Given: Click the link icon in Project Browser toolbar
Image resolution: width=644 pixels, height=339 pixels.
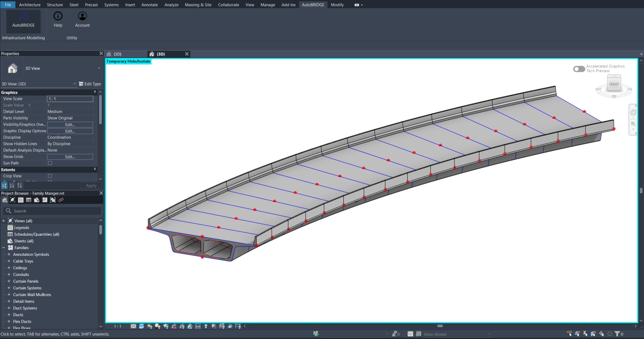Looking at the screenshot, I should click(61, 200).
